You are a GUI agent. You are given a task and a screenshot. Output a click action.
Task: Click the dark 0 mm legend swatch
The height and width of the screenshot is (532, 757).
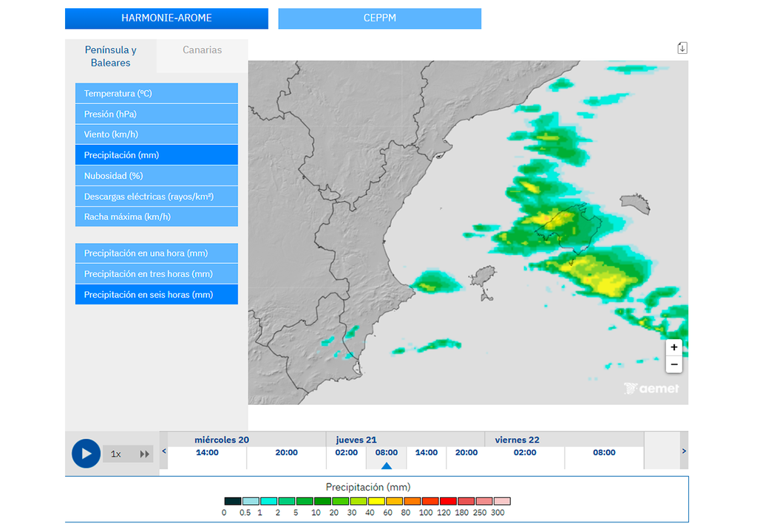click(x=233, y=501)
